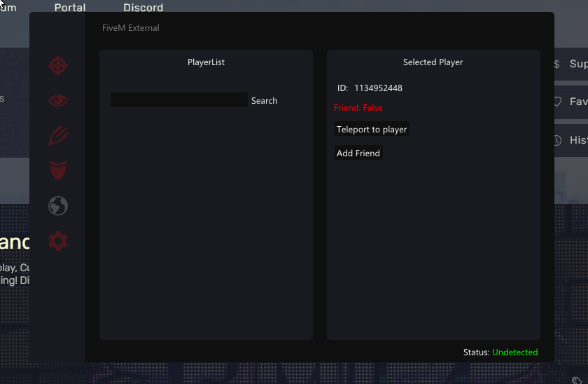Click the Add Friend button
The image size is (588, 384).
(x=358, y=153)
